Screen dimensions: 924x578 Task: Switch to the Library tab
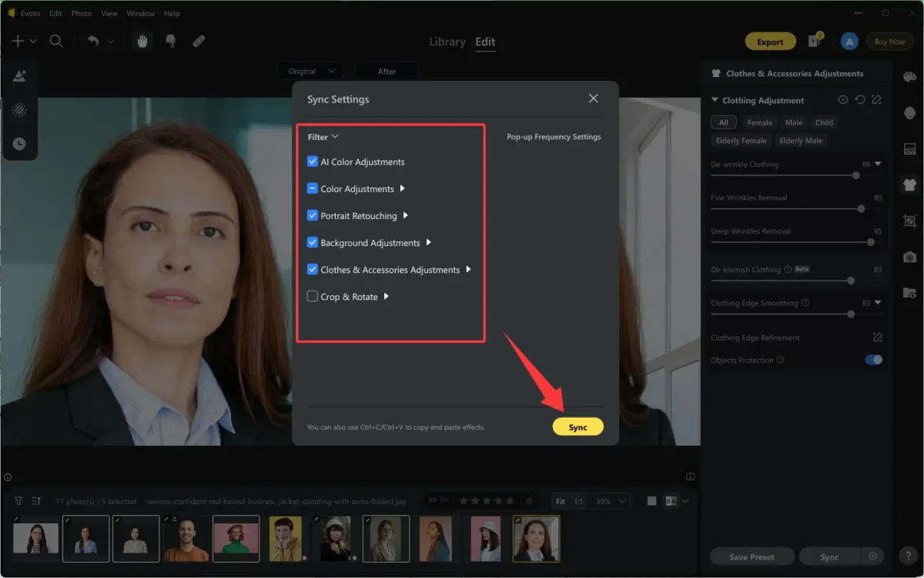[x=447, y=42]
